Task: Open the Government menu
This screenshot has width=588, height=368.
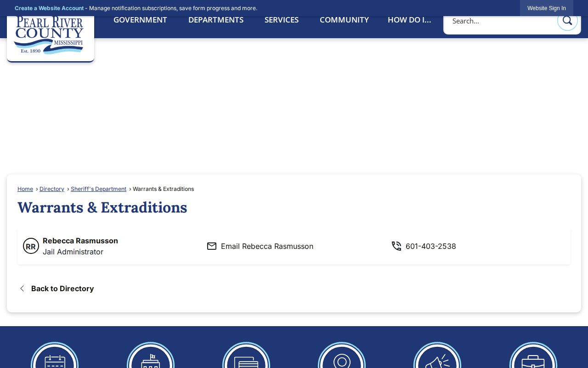Action: (x=140, y=20)
